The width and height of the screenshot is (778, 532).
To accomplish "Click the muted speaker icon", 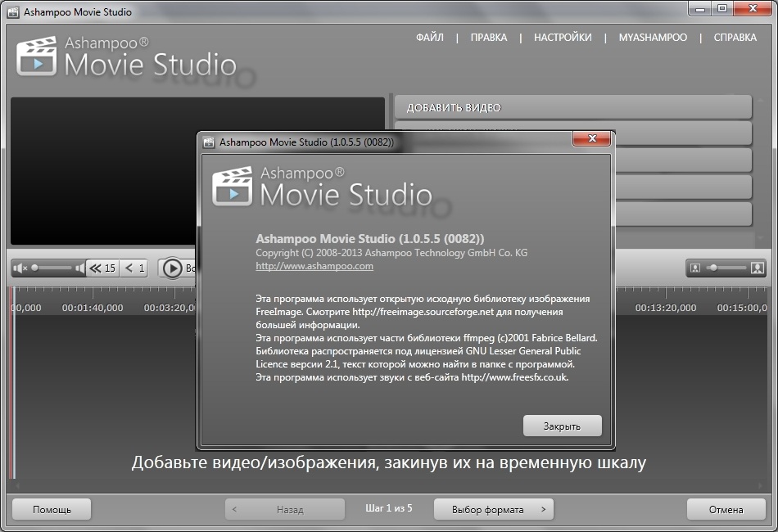I will tap(20, 268).
